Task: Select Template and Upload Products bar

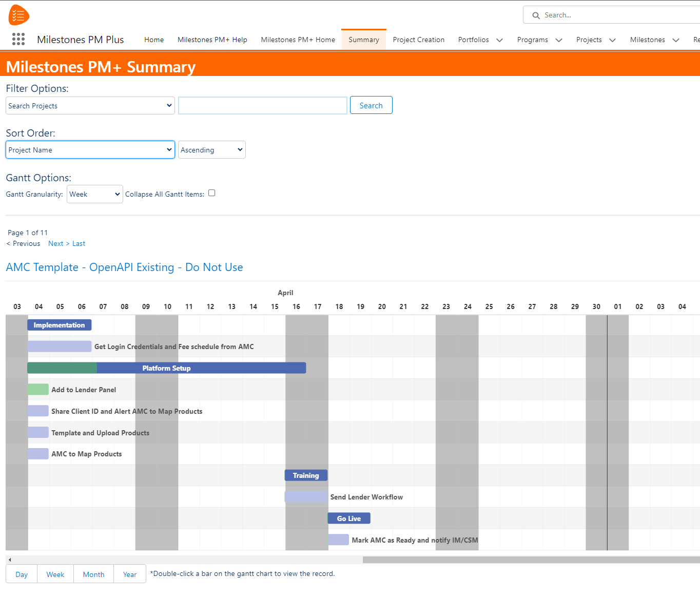Action: [x=38, y=433]
